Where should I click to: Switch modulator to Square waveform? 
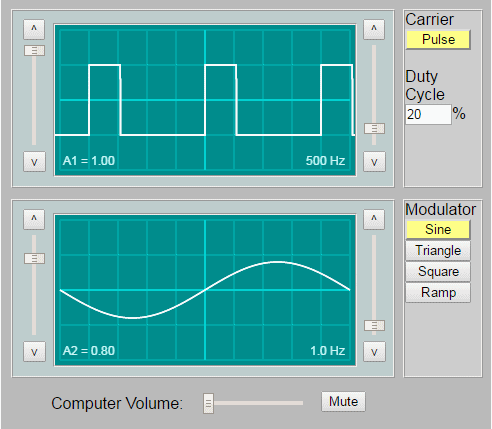[x=438, y=272]
